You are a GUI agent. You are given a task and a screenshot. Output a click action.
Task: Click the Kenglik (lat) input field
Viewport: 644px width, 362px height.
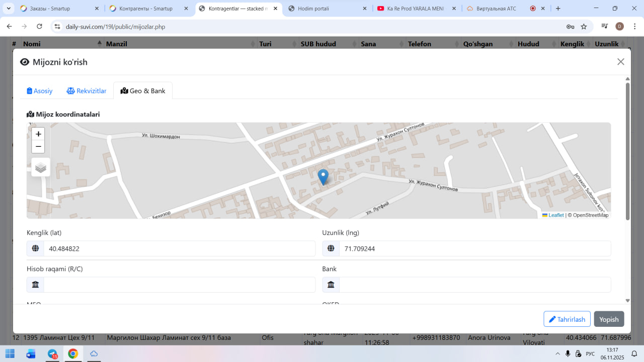coord(179,248)
